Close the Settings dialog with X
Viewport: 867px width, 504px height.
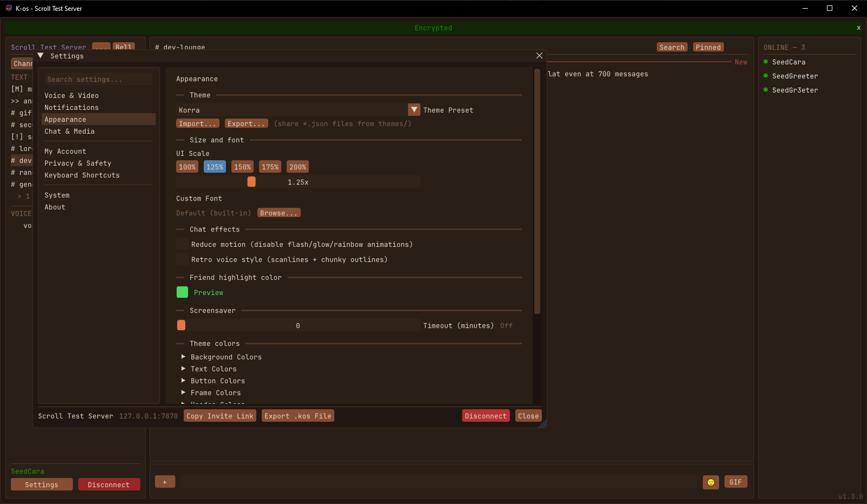pos(539,56)
